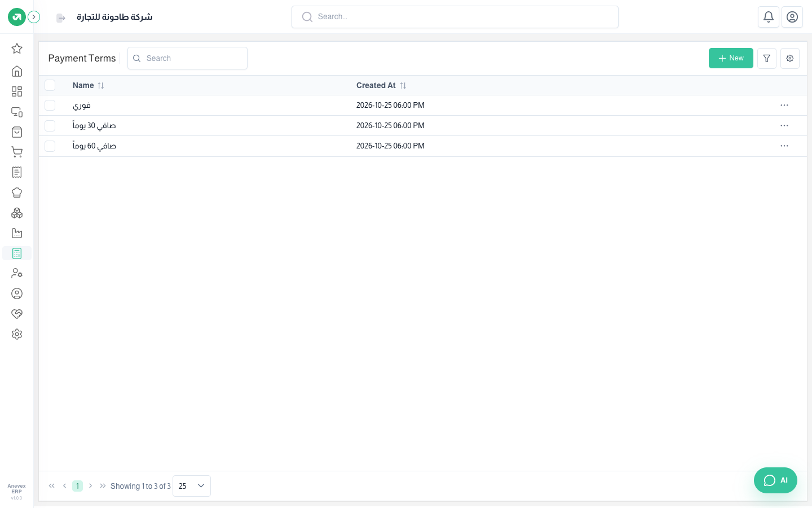
Task: Click the Anevex logo icon
Action: pyautogui.click(x=17, y=17)
